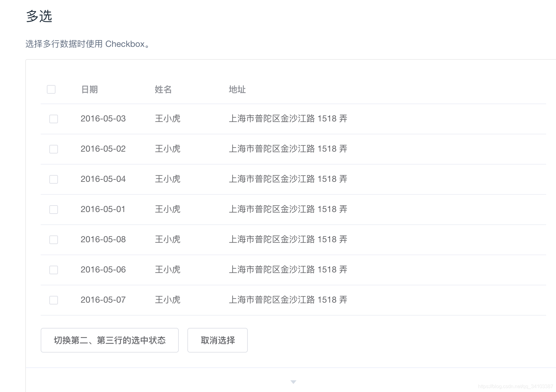The image size is (556, 392).
Task: Expand the source code panel via bottom arrow
Action: pos(293,382)
